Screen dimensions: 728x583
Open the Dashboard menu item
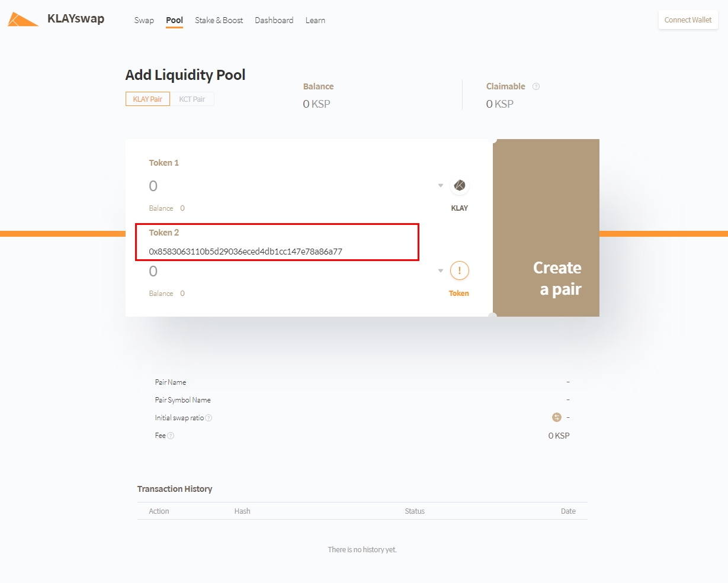coord(274,20)
